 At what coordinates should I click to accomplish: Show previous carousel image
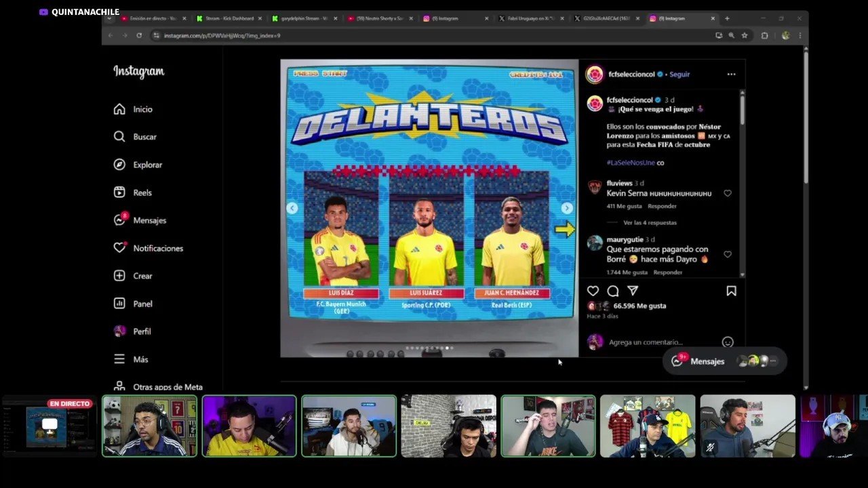(x=292, y=208)
